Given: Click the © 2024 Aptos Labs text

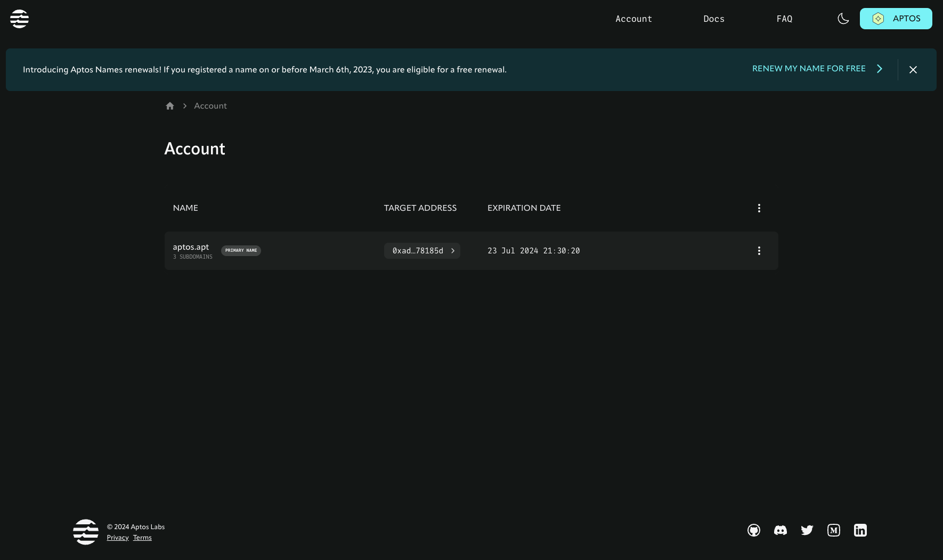Looking at the screenshot, I should click(x=136, y=527).
